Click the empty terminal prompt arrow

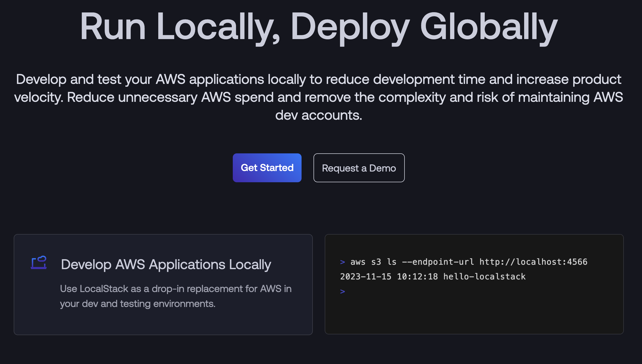coord(342,291)
